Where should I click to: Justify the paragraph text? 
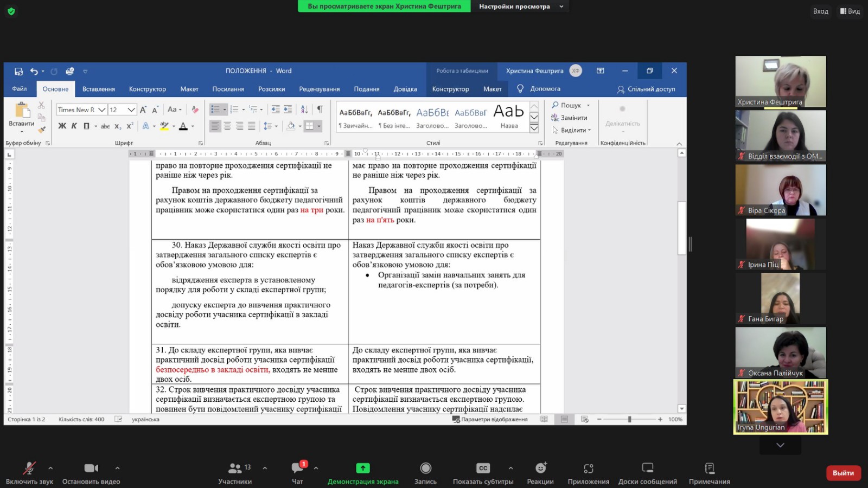tap(251, 126)
